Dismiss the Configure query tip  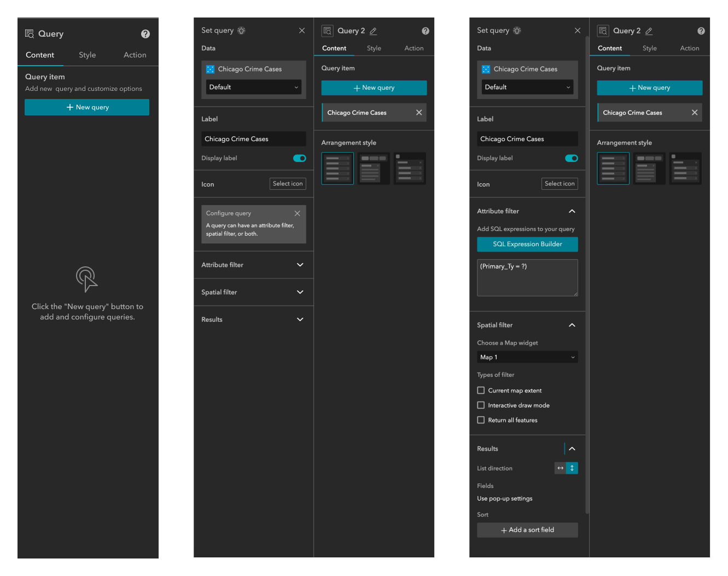(x=297, y=213)
